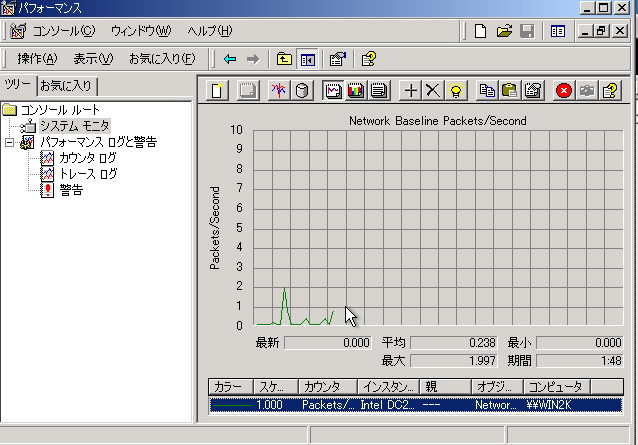The width and height of the screenshot is (638, 445).
Task: Select View Log File Data icon
Action: [x=302, y=90]
